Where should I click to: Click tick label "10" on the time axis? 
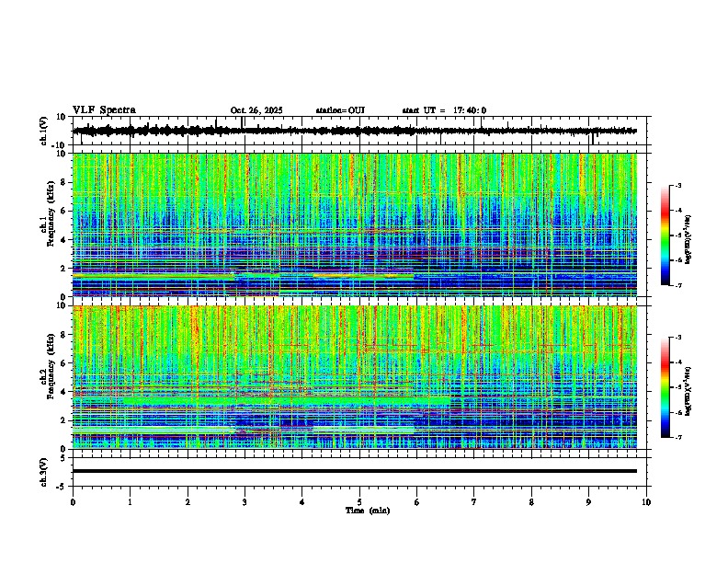(646, 502)
